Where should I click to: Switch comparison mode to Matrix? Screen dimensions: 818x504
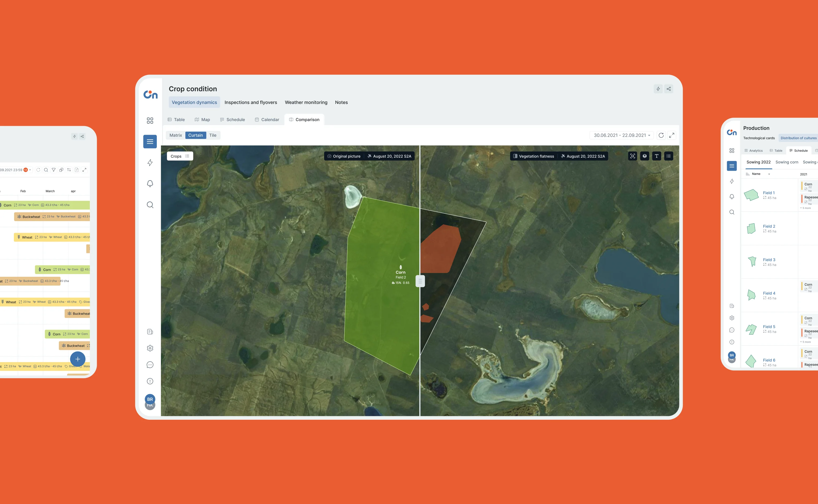(176, 135)
